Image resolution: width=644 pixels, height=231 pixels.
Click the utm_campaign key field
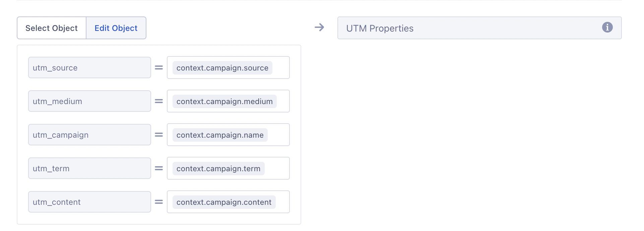tap(89, 135)
